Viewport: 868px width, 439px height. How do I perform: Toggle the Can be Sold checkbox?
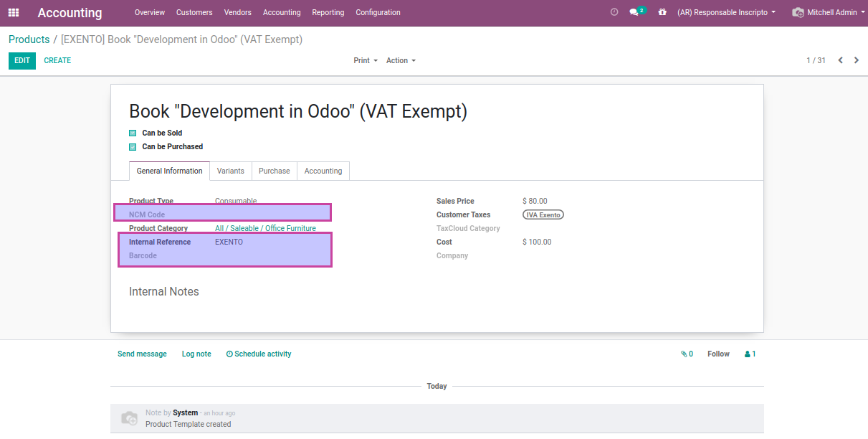(133, 133)
